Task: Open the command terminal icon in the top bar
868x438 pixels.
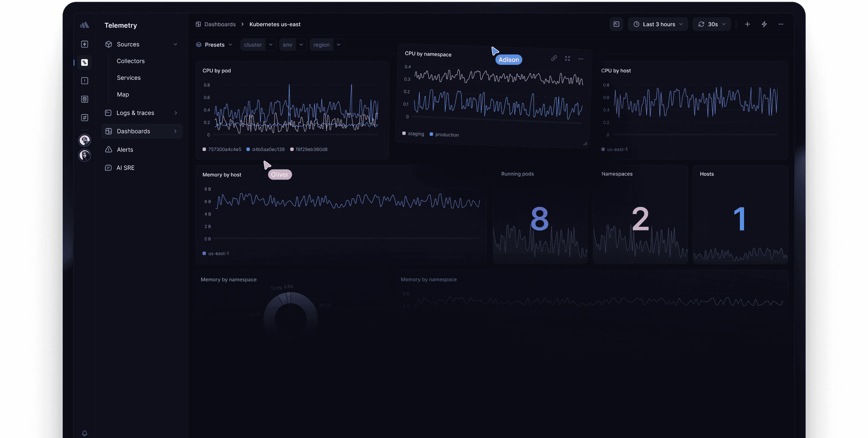Action: click(616, 24)
